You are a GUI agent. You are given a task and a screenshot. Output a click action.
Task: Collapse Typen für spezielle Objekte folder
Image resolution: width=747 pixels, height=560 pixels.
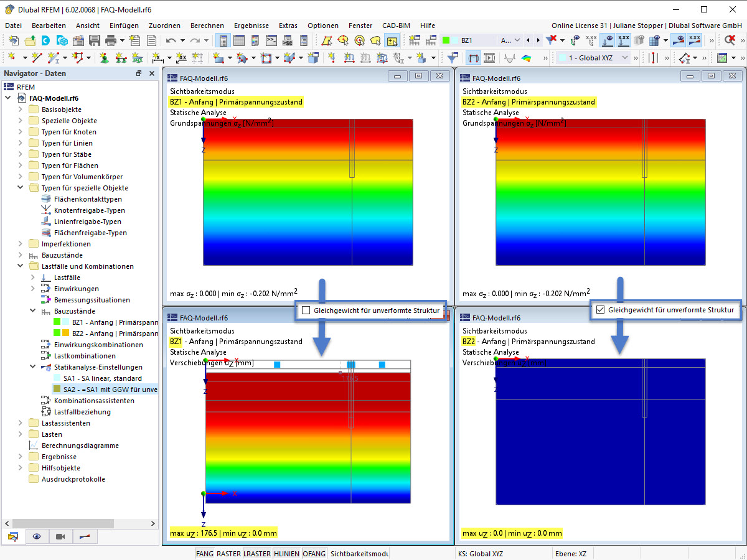point(21,188)
